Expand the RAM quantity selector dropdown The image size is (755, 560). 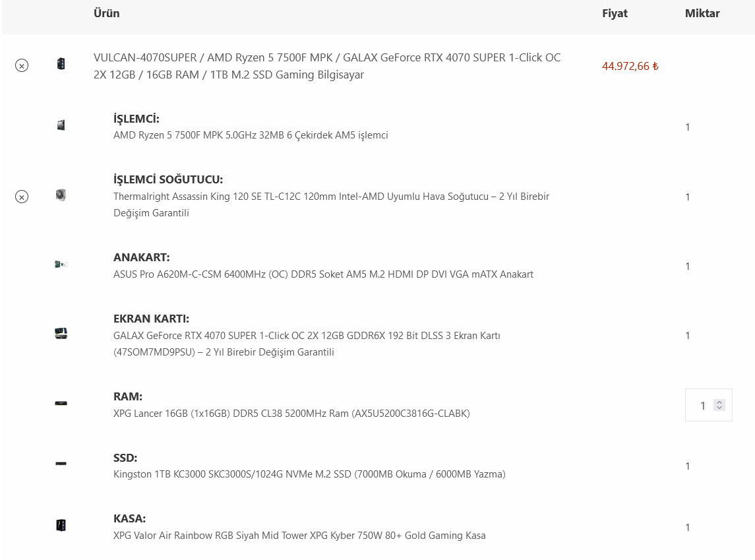click(x=718, y=405)
